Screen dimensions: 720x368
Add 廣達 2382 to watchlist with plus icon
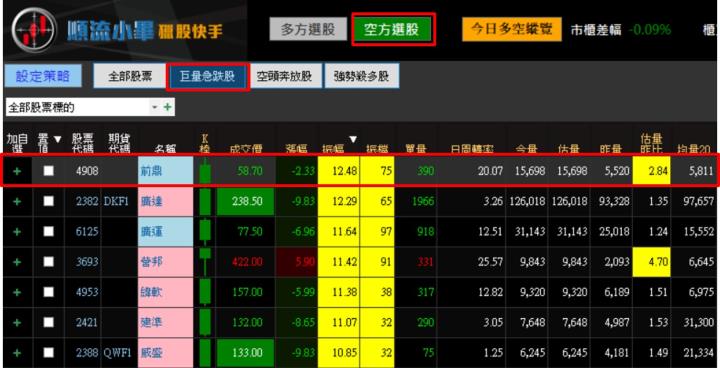[17, 201]
